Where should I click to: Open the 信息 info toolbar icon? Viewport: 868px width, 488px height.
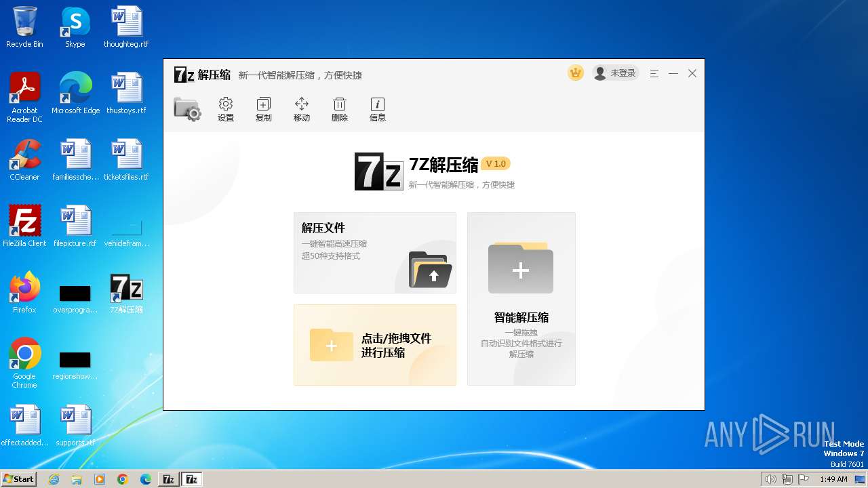(378, 109)
